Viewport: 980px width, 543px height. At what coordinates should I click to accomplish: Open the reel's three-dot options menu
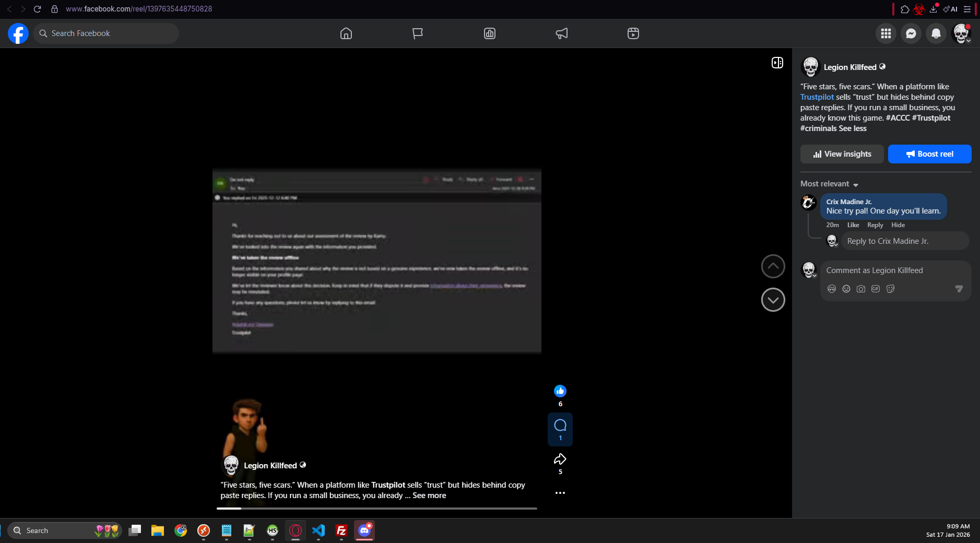tap(560, 493)
